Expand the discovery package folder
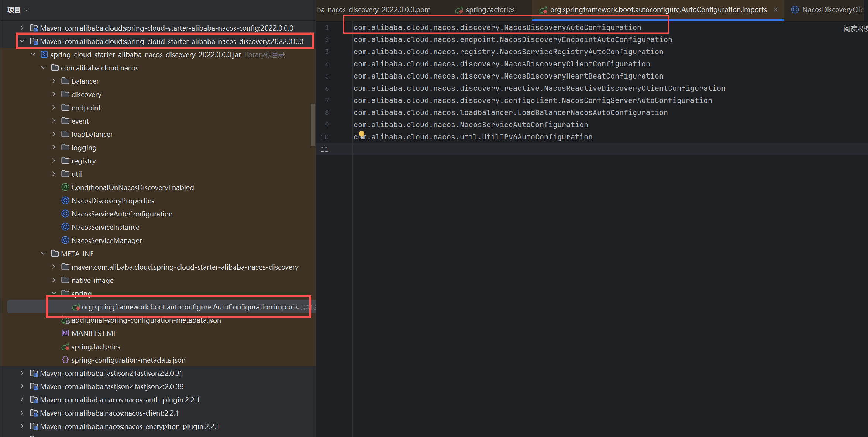 [x=54, y=94]
